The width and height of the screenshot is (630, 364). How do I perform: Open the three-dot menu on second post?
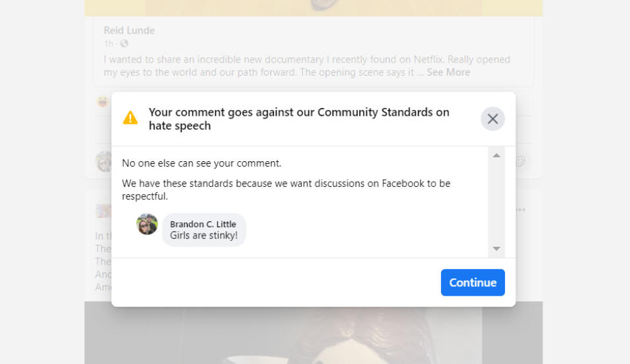[x=521, y=210]
